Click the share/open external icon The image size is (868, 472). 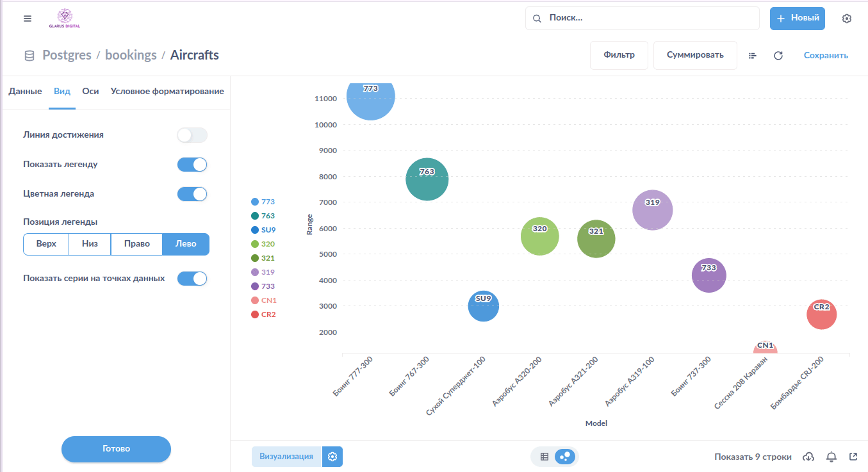(853, 457)
